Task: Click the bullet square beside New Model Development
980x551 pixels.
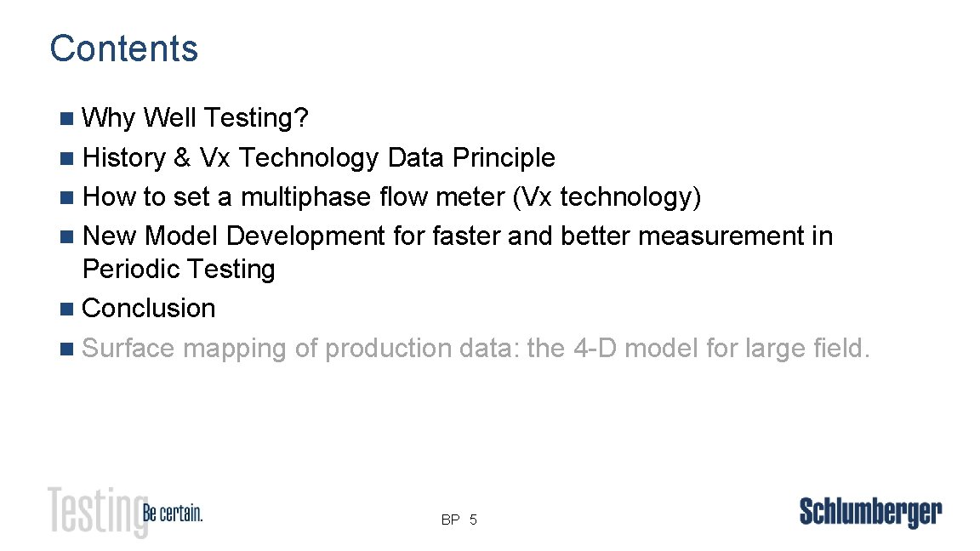Action: (x=67, y=236)
